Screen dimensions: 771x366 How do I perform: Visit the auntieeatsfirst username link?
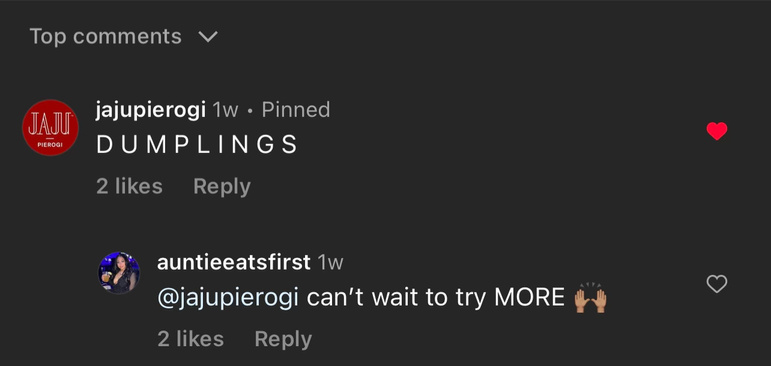coord(234,262)
